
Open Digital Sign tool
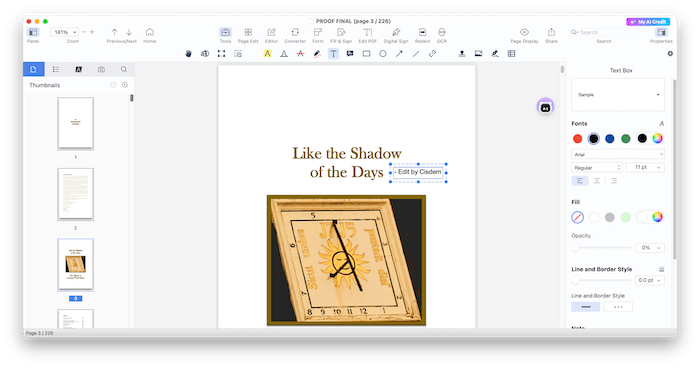pos(396,35)
